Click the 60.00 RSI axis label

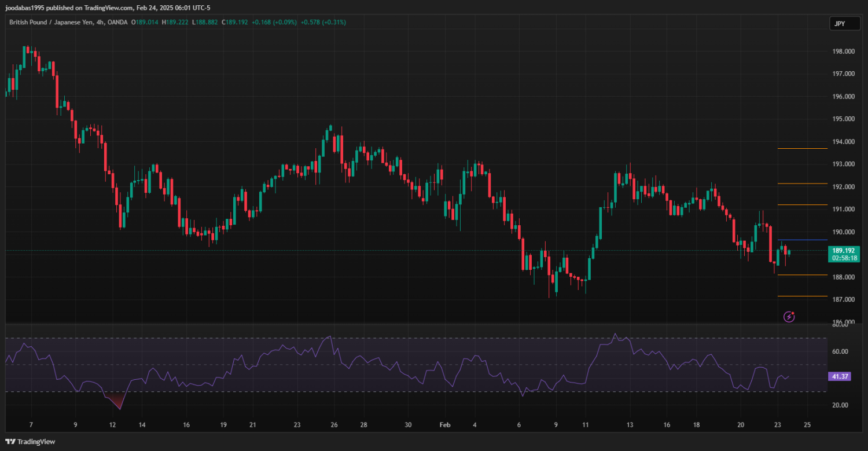(x=840, y=351)
